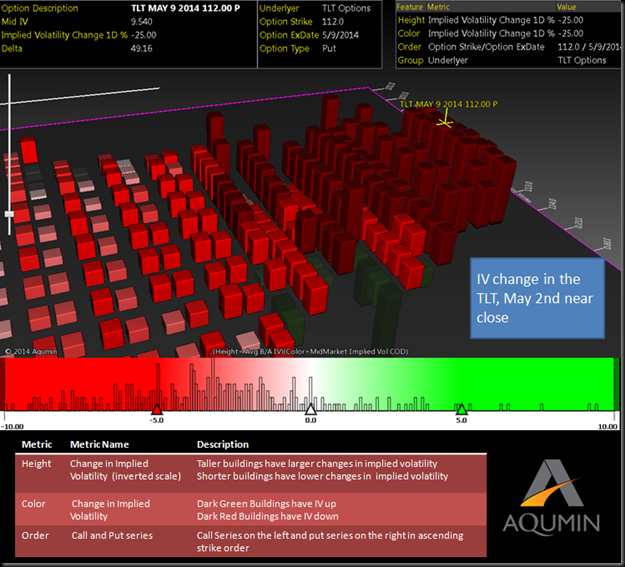Click the -10.00 scale label
625x567 pixels.
[12, 426]
